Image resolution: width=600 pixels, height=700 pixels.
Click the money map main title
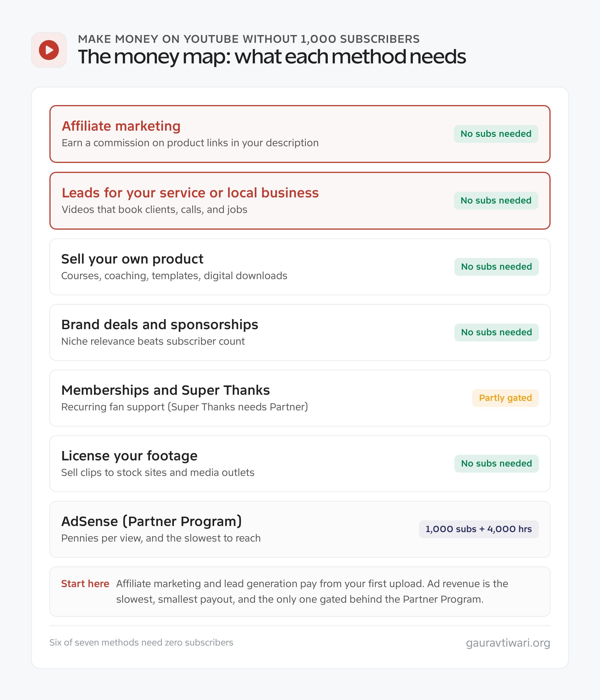(272, 57)
